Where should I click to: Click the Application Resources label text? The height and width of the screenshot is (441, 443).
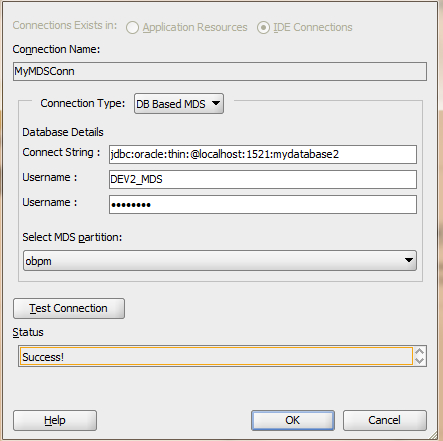195,27
